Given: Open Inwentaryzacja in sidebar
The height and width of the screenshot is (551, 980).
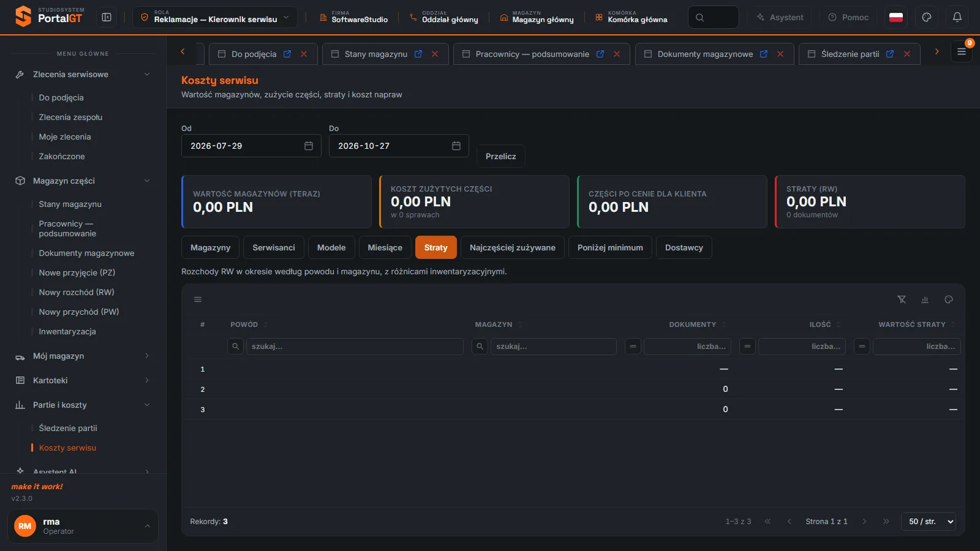Looking at the screenshot, I should coord(67,331).
